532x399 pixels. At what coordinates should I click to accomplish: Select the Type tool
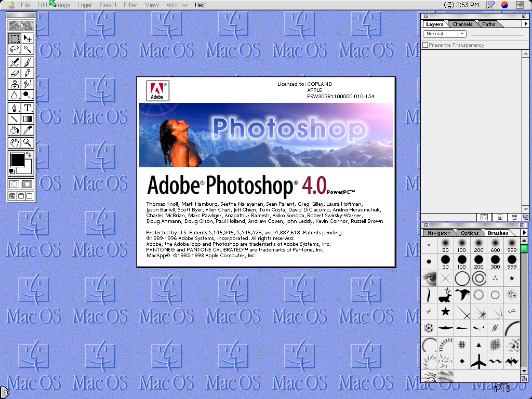pyautogui.click(x=28, y=108)
